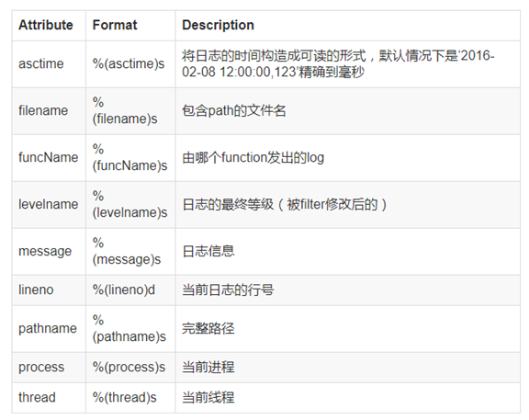Select the pathname attribute cell

click(x=48, y=328)
